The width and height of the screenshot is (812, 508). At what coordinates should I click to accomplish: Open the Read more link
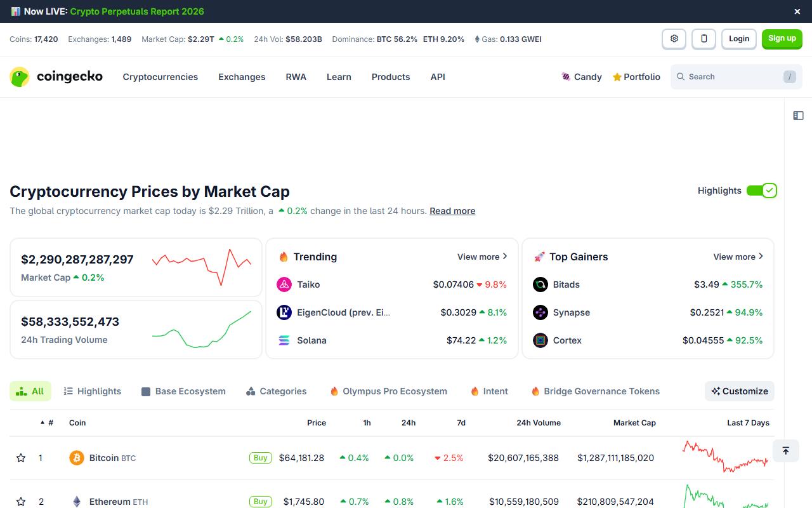pos(452,211)
